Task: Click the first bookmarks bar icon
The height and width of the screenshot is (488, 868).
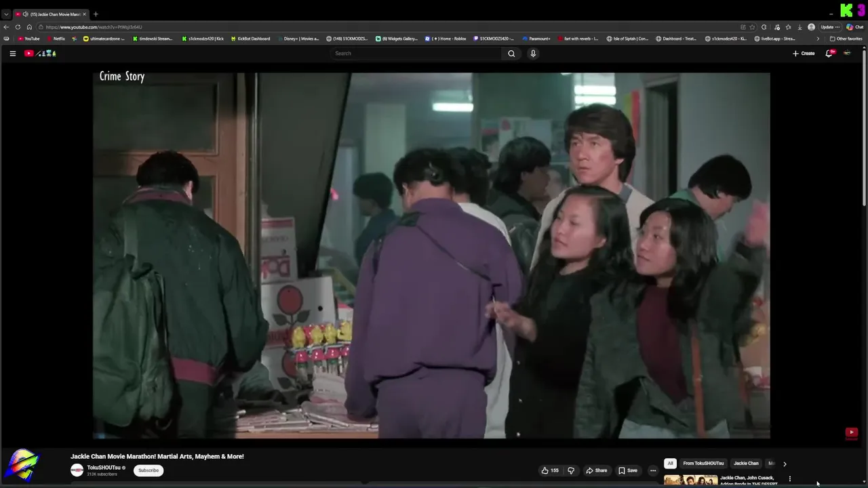Action: (x=6, y=39)
